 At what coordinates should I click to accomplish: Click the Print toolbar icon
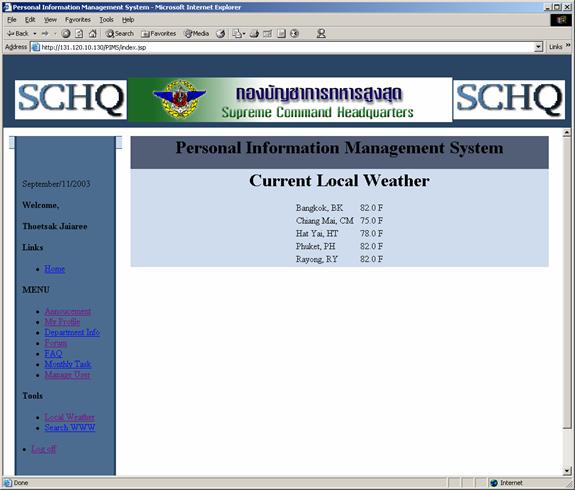click(x=254, y=34)
